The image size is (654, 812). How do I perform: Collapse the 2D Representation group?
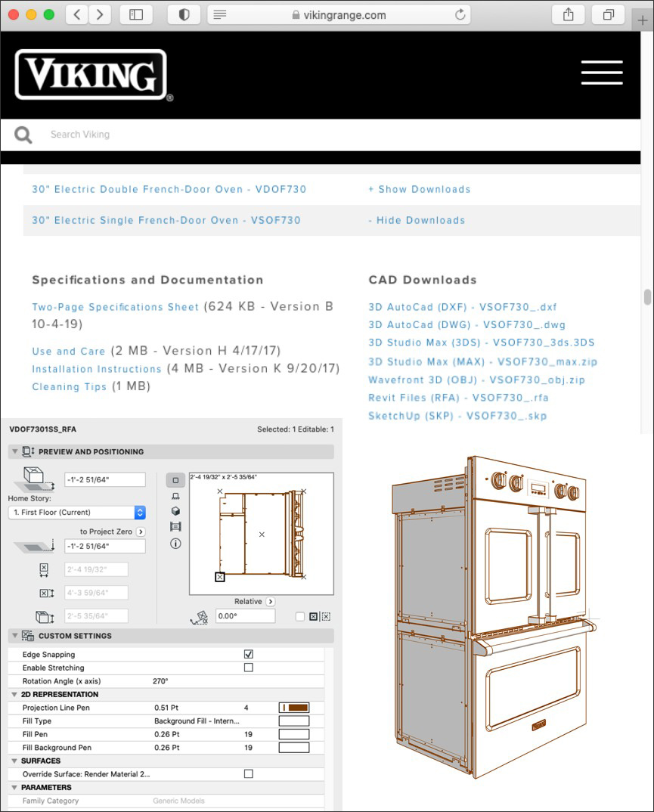coord(14,695)
